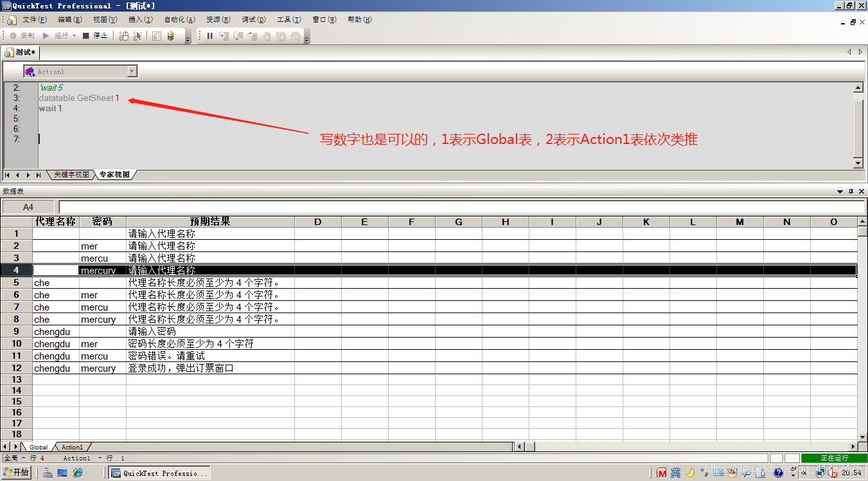Click the Pause debug icon
The image size is (868, 481).
[x=209, y=36]
